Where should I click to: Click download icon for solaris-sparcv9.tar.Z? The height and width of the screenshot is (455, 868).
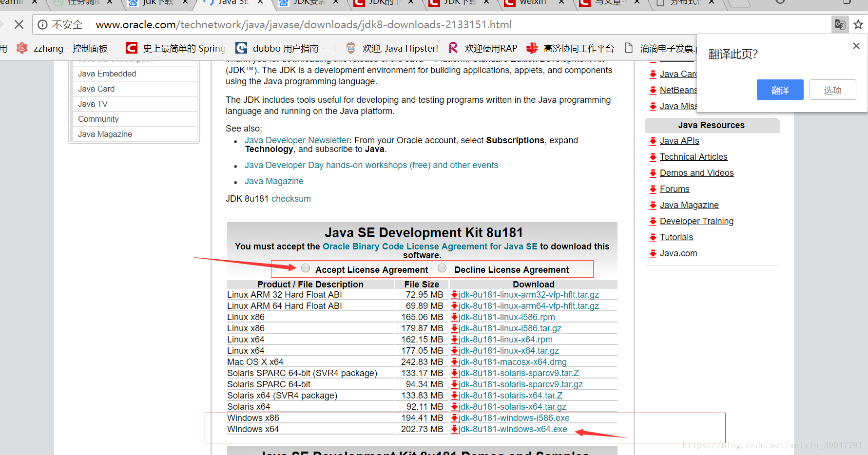tap(454, 373)
